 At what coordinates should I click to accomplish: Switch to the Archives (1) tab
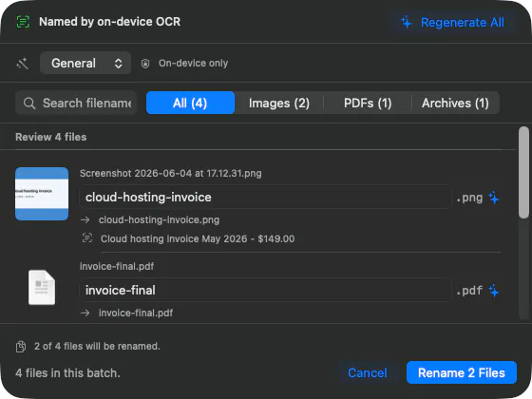pos(455,103)
